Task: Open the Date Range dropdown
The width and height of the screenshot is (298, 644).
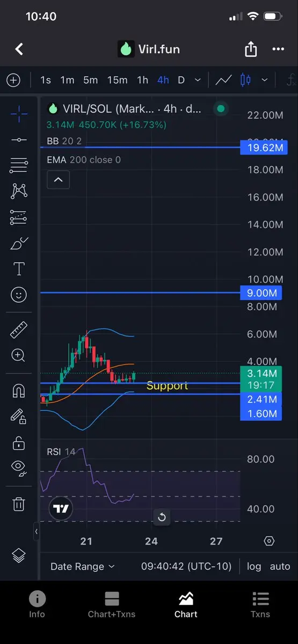Action: [x=82, y=566]
